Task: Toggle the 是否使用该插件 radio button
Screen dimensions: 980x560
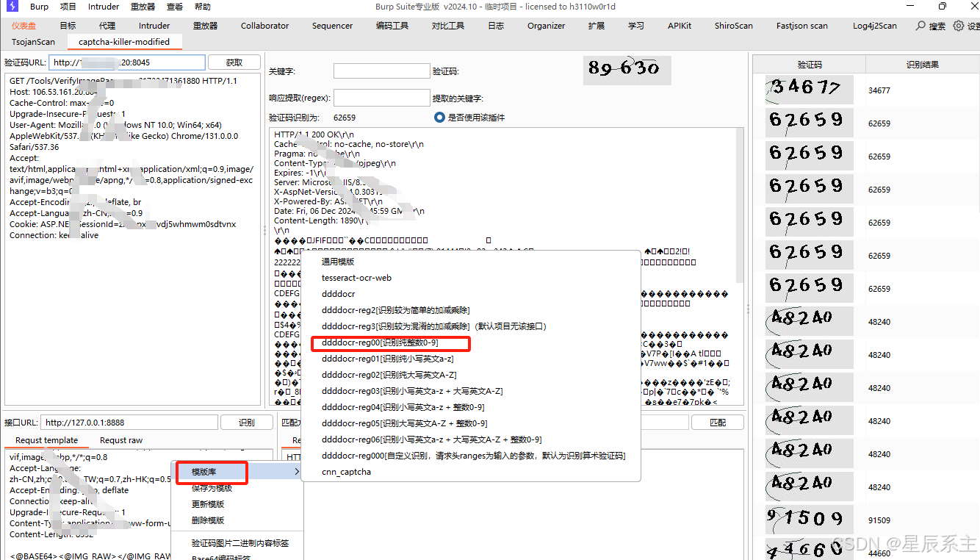Action: [439, 118]
